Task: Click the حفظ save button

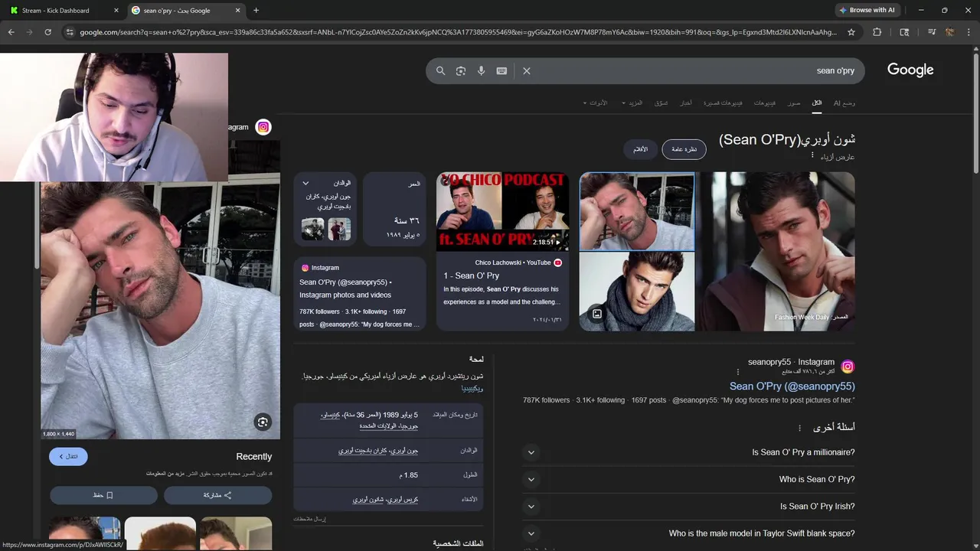Action: (103, 495)
